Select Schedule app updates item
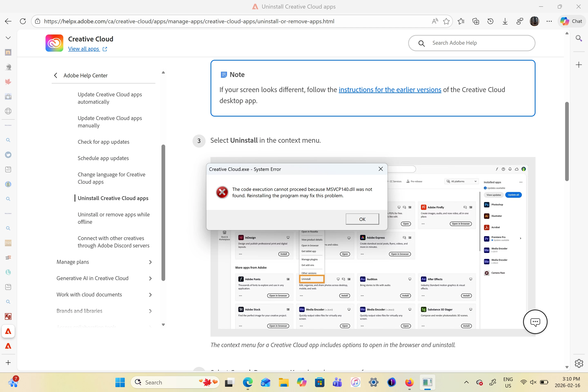 103,158
